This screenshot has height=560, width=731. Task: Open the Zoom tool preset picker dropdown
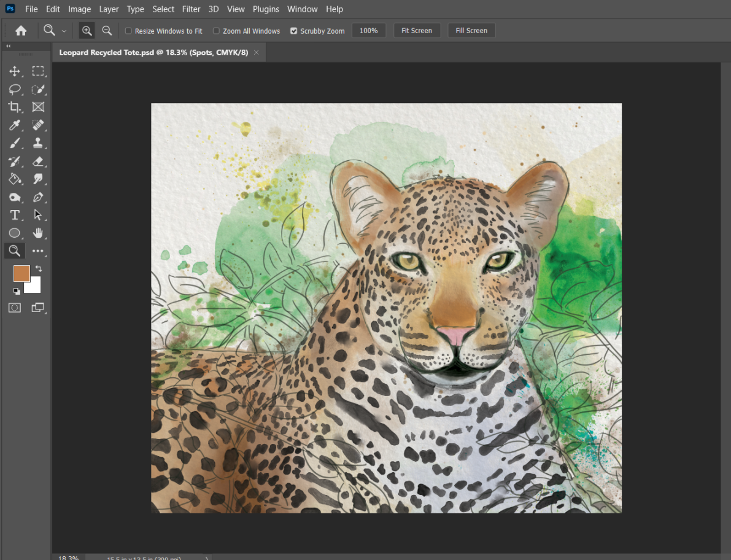click(x=64, y=31)
